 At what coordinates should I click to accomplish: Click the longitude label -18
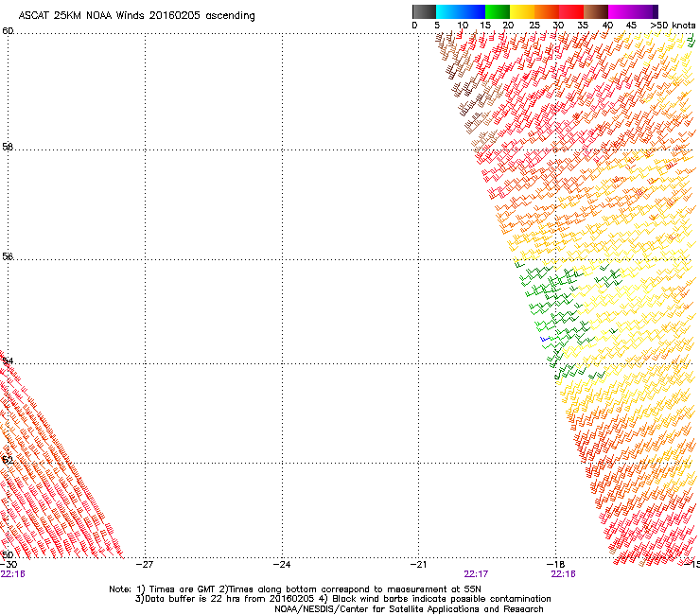click(556, 565)
